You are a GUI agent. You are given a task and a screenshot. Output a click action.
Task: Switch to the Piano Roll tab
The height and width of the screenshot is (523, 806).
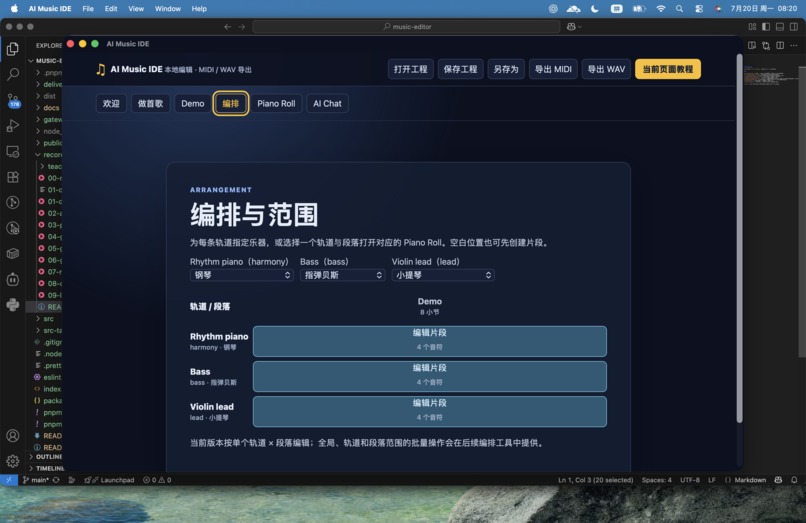pyautogui.click(x=276, y=103)
